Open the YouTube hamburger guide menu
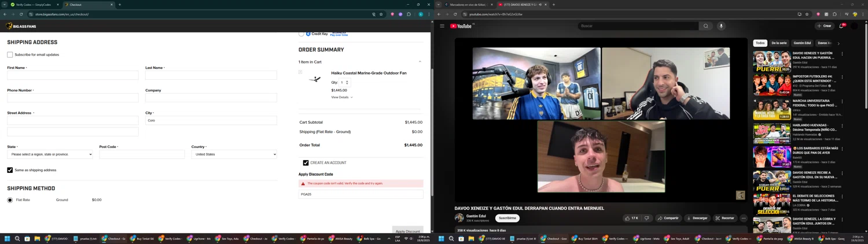The width and height of the screenshot is (868, 244). click(x=442, y=26)
